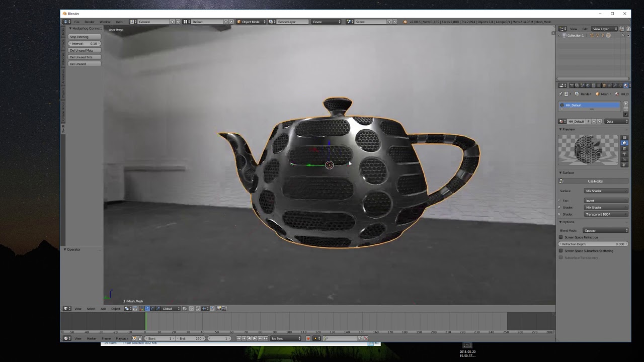This screenshot has width=644, height=362.
Task: Open the Object Mode dropdown
Action: (251, 22)
